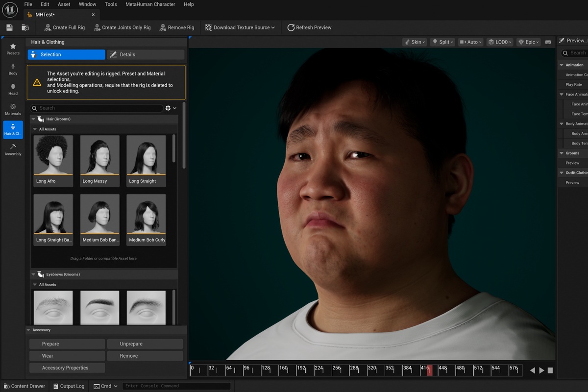Open the Materials sidebar section
The image size is (588, 392).
13,109
